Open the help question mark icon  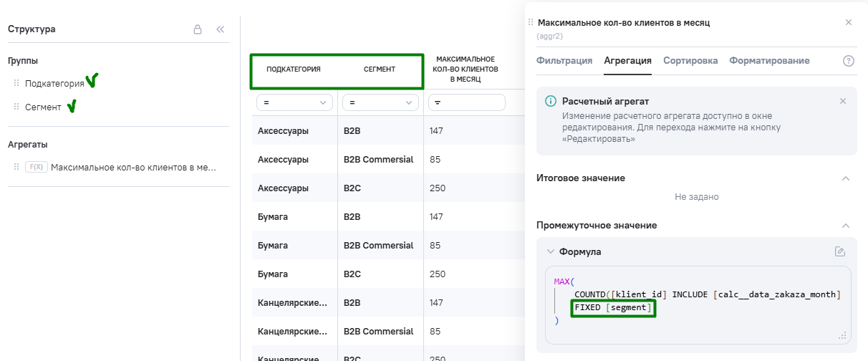coord(849,61)
